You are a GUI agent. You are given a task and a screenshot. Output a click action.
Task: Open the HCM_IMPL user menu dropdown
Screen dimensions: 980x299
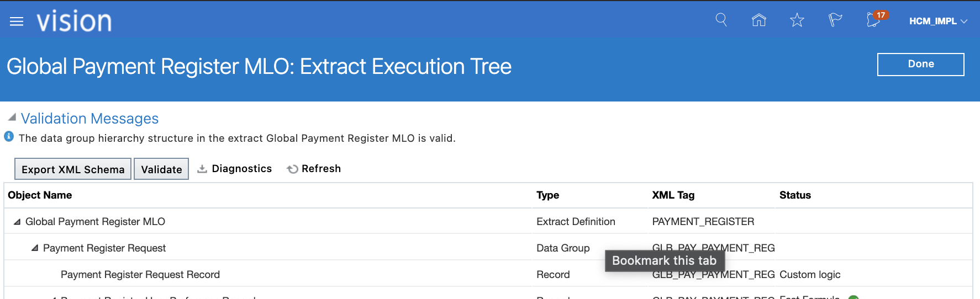(938, 21)
